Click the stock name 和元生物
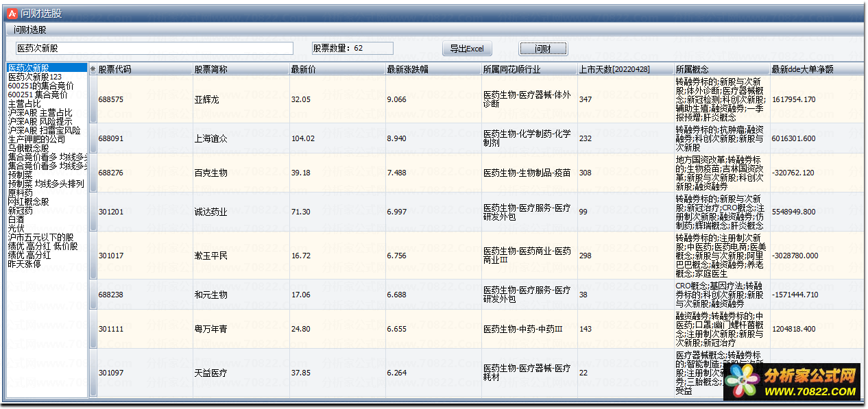The height and width of the screenshot is (409, 868). [x=210, y=295]
